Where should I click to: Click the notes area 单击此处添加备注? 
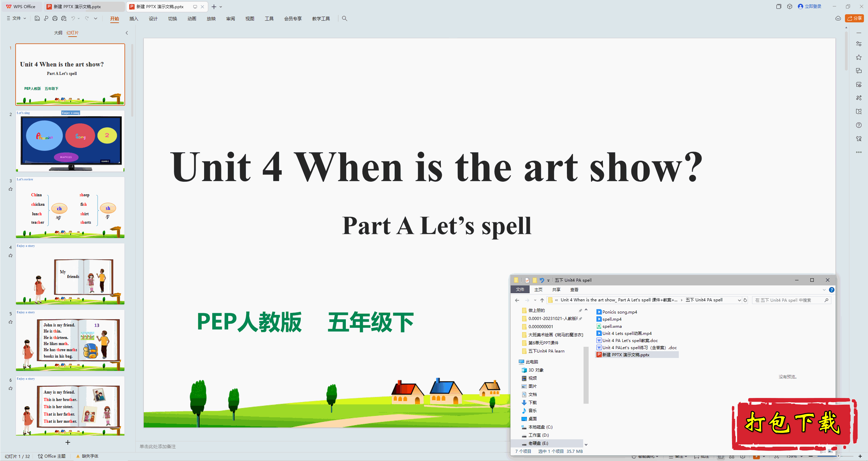[158, 446]
